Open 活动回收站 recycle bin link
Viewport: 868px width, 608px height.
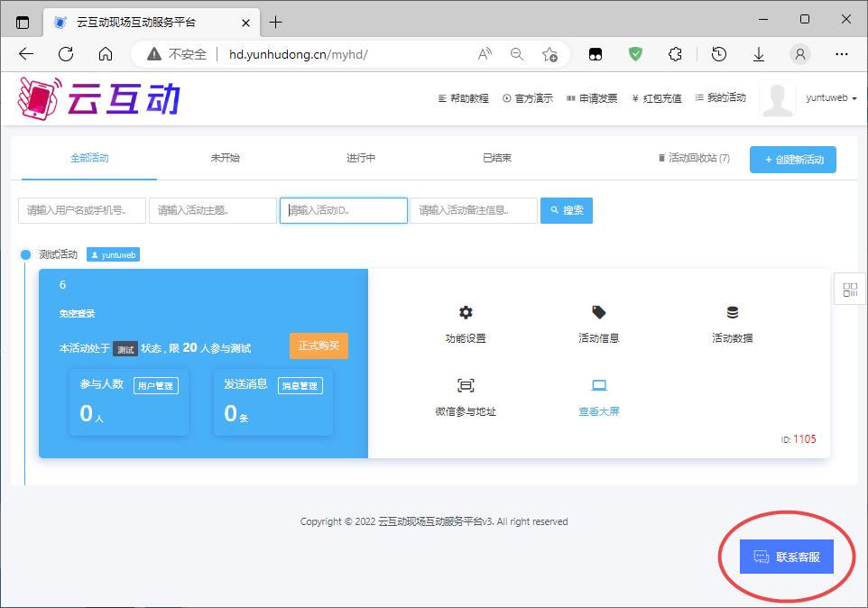pos(694,158)
